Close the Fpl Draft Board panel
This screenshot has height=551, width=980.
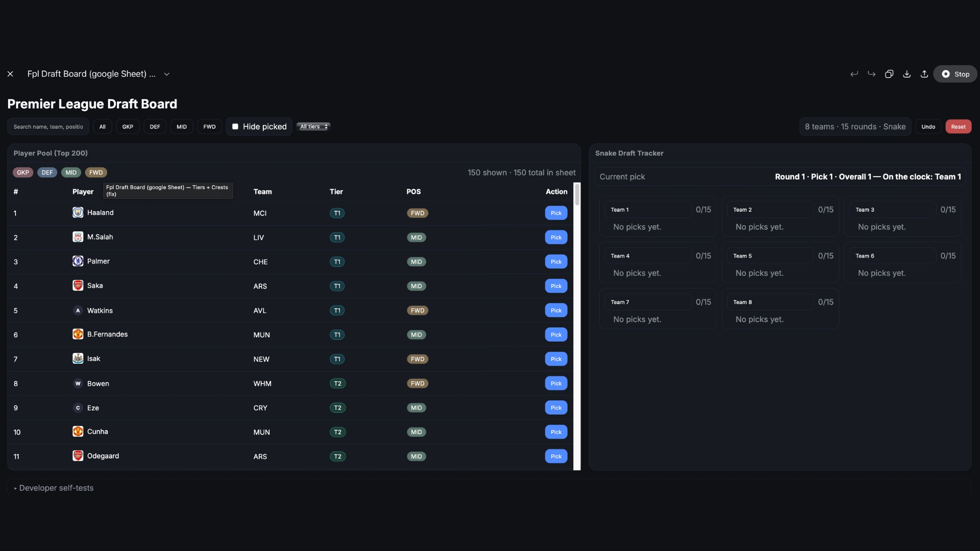point(10,74)
